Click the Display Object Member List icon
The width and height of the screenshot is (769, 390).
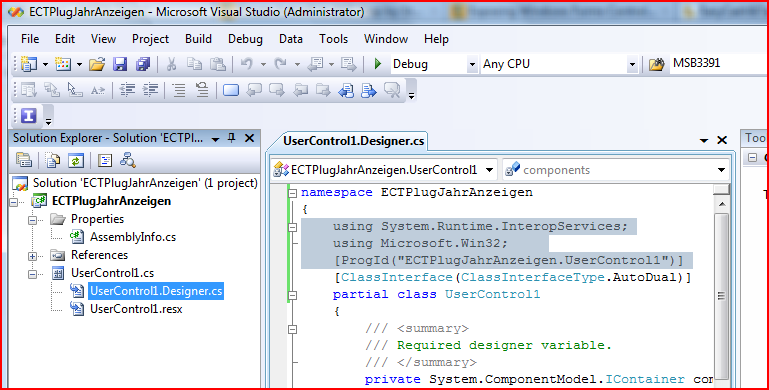(28, 90)
